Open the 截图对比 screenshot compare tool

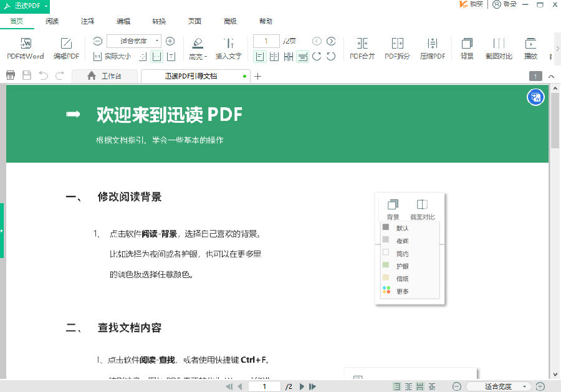click(x=499, y=49)
